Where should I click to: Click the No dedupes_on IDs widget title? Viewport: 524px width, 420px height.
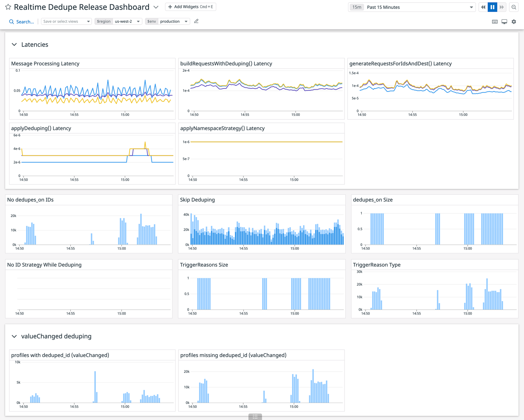[30, 200]
